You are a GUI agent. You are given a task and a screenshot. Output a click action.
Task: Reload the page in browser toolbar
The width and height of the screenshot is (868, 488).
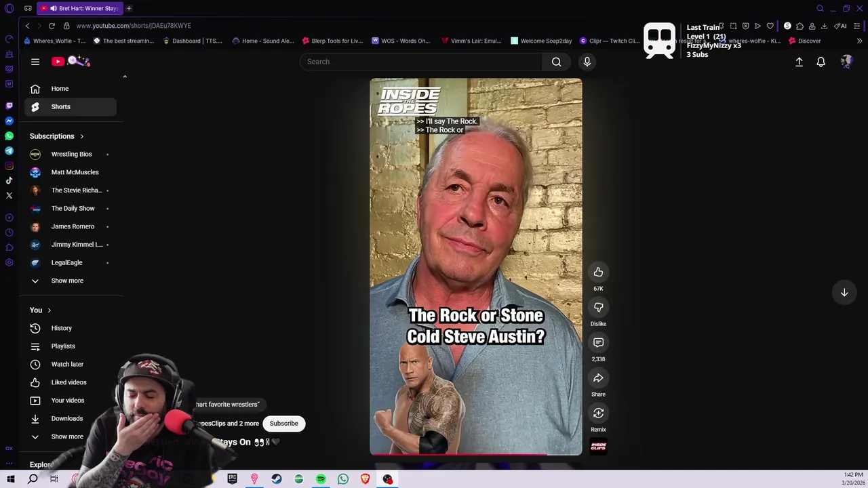tap(52, 26)
